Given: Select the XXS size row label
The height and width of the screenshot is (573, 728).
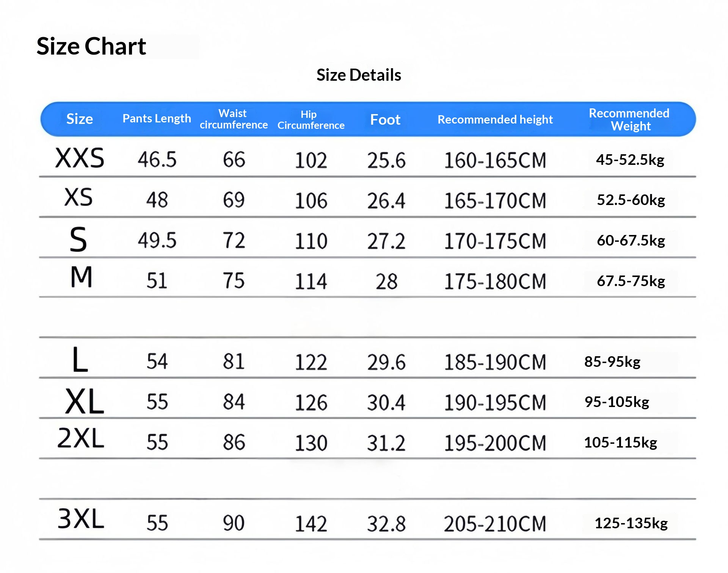Looking at the screenshot, I should [80, 158].
